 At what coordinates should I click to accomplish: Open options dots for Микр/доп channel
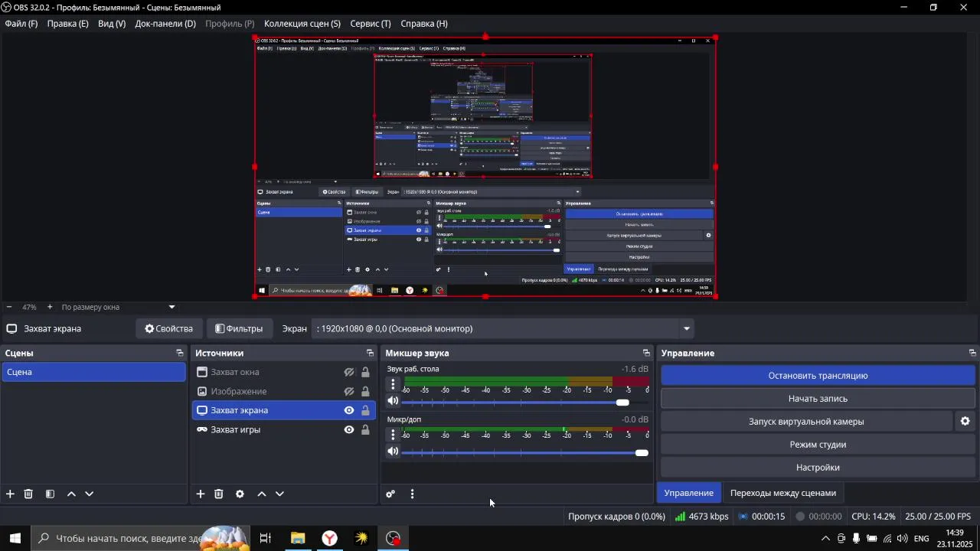393,434
